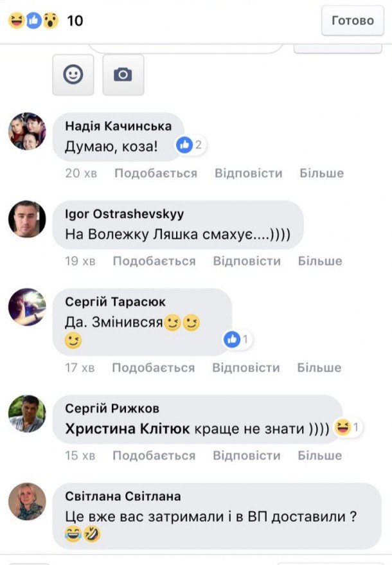
Task: Tap the Готово button
Action: click(353, 21)
